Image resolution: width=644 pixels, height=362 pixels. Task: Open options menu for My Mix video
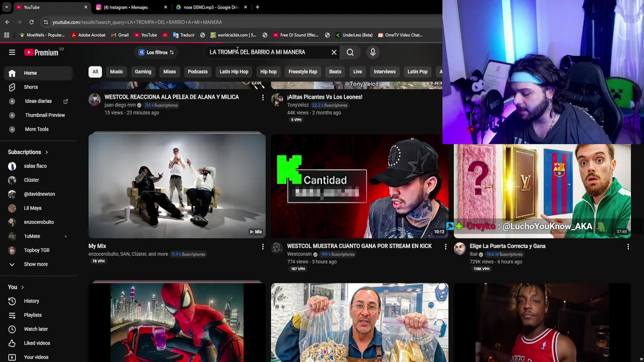click(x=263, y=246)
